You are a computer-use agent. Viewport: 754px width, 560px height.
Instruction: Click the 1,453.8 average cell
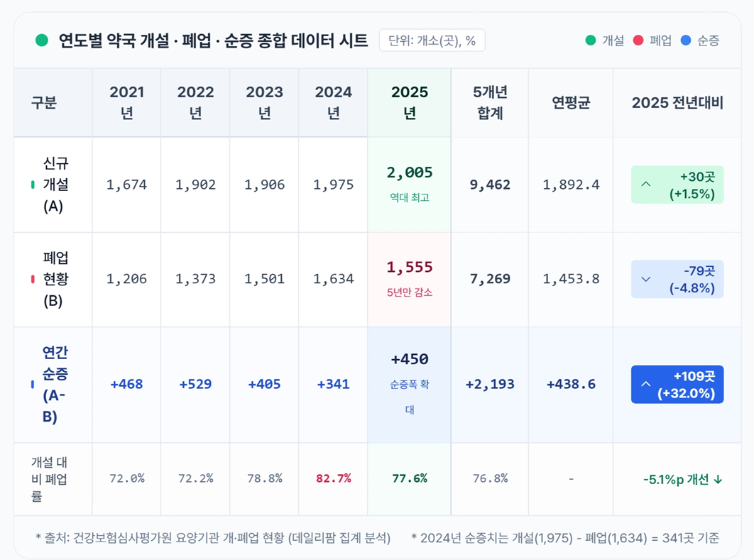(x=571, y=279)
